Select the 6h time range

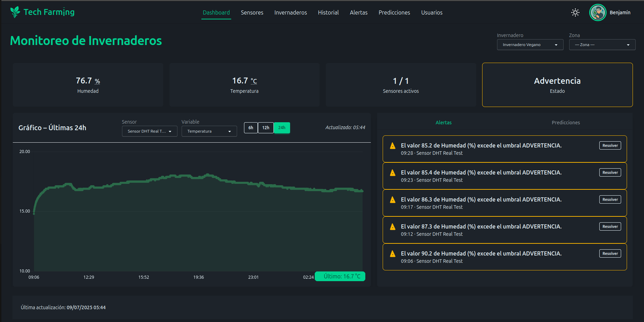pyautogui.click(x=251, y=128)
